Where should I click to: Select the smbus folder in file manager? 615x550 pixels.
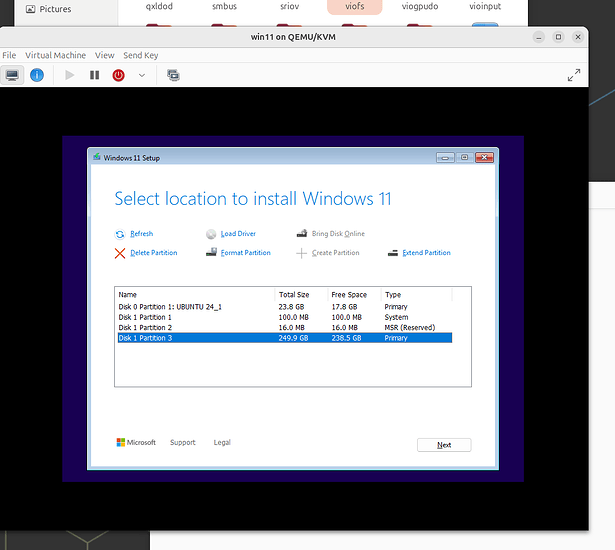click(x=224, y=7)
